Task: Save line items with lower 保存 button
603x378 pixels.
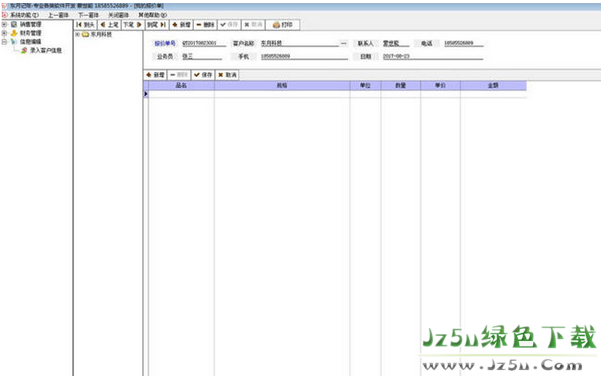Action: (x=203, y=75)
